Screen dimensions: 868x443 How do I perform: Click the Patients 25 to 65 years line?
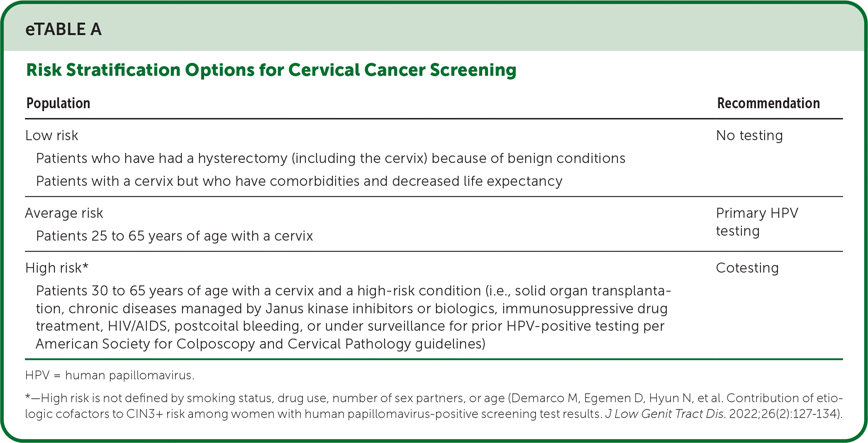[174, 236]
